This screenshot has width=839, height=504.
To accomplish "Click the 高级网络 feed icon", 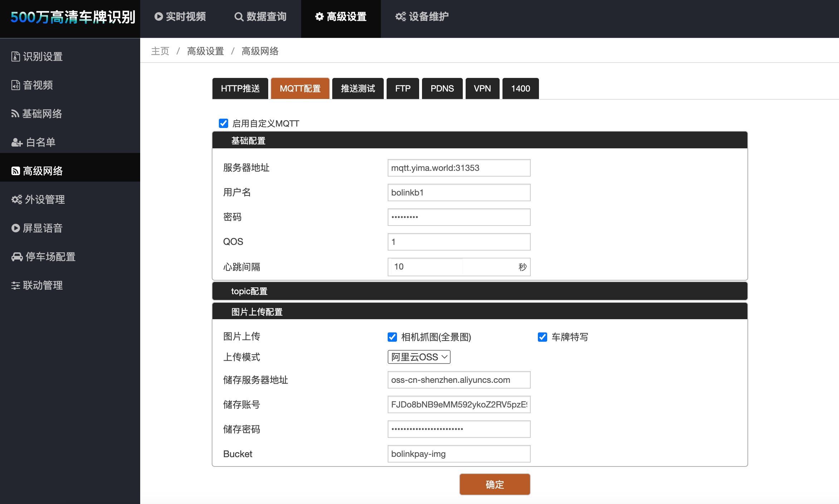I will (x=15, y=171).
